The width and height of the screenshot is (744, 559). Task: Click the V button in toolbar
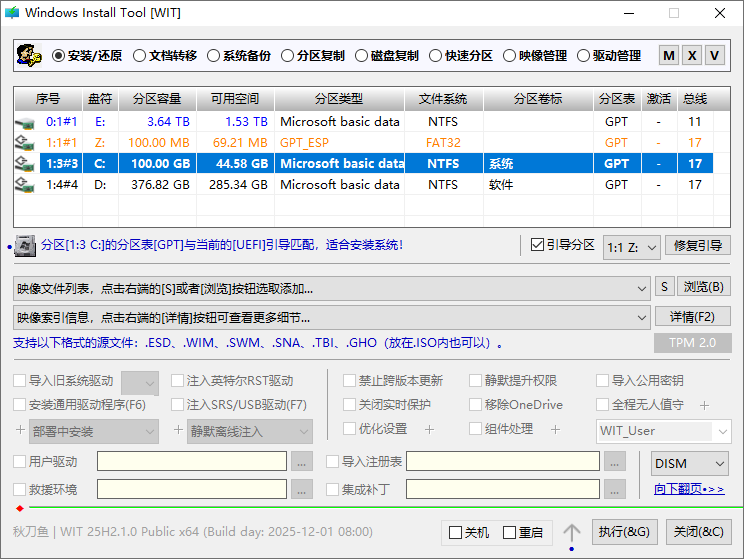(715, 56)
